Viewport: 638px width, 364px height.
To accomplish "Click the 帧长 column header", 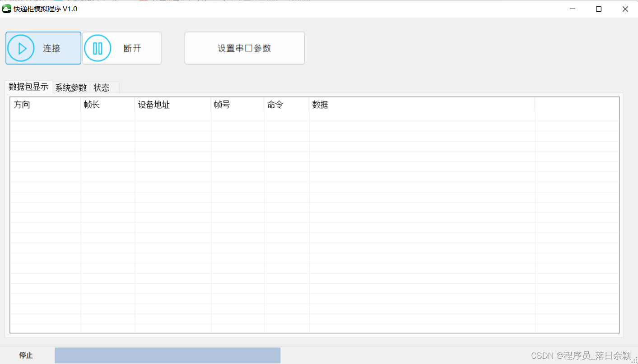I will tap(108, 105).
